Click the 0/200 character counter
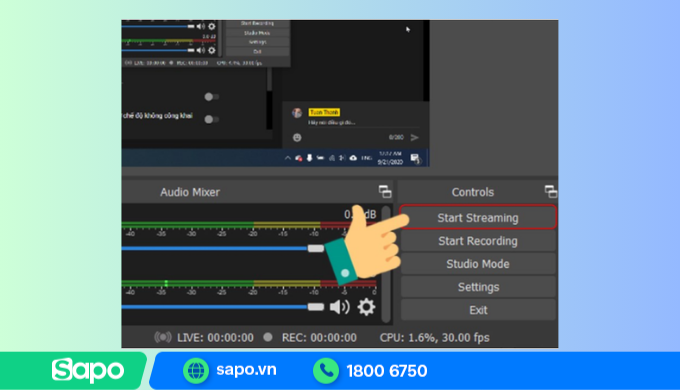 click(x=396, y=137)
